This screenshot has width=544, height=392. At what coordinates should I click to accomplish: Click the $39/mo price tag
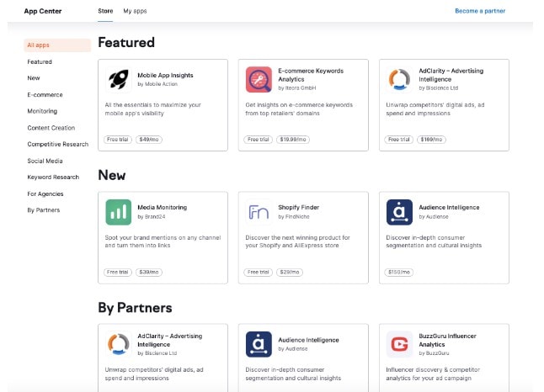(x=149, y=272)
